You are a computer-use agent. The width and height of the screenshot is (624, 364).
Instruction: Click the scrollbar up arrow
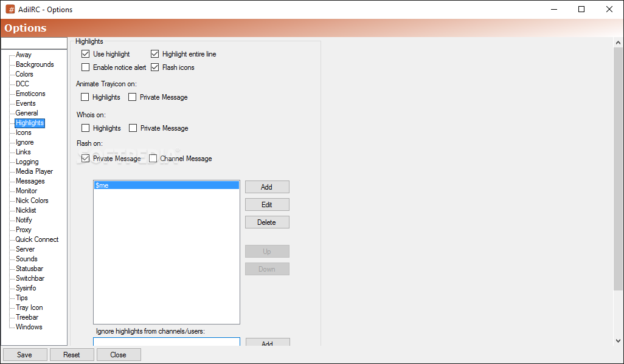(618, 42)
